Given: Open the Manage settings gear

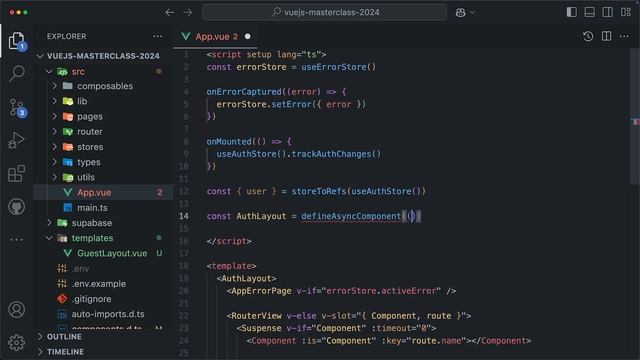Looking at the screenshot, I should click(x=16, y=342).
